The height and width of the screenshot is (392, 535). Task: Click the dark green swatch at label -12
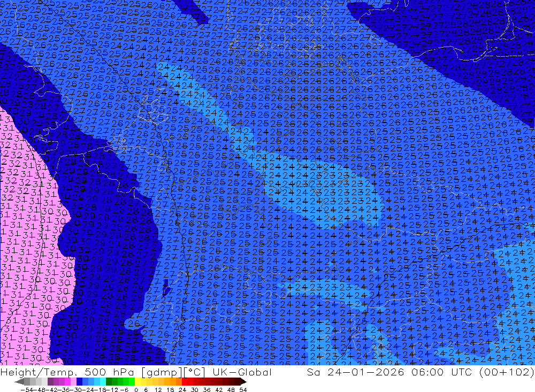coord(109,382)
